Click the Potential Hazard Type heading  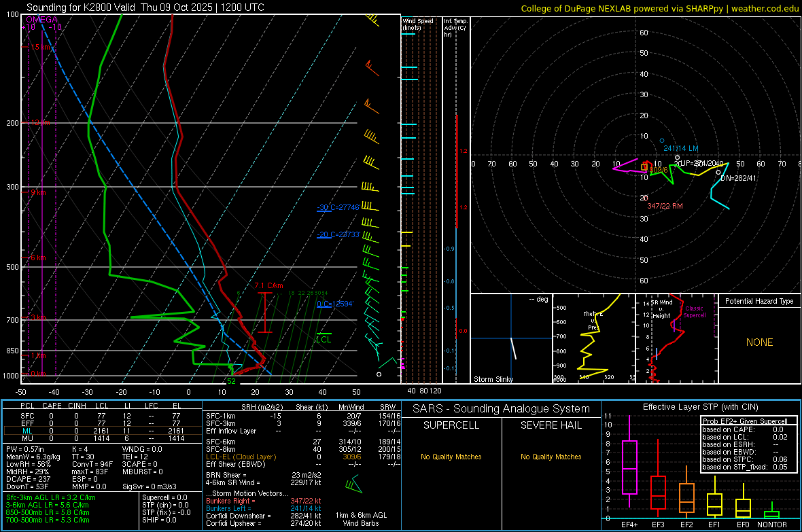[x=759, y=301]
